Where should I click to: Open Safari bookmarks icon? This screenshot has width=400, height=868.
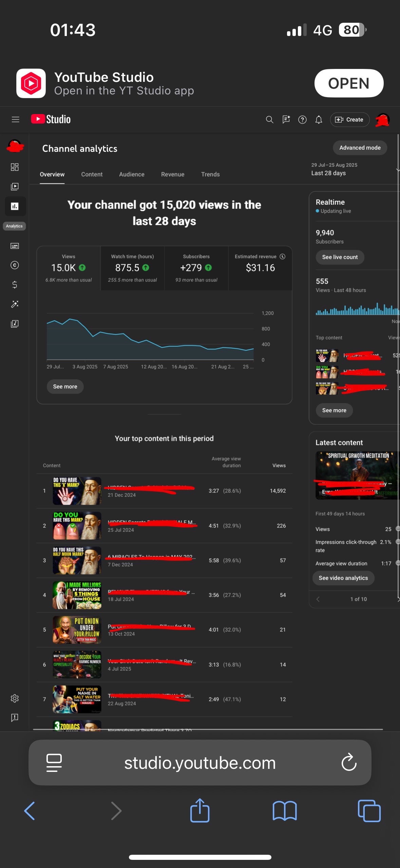[x=285, y=811]
